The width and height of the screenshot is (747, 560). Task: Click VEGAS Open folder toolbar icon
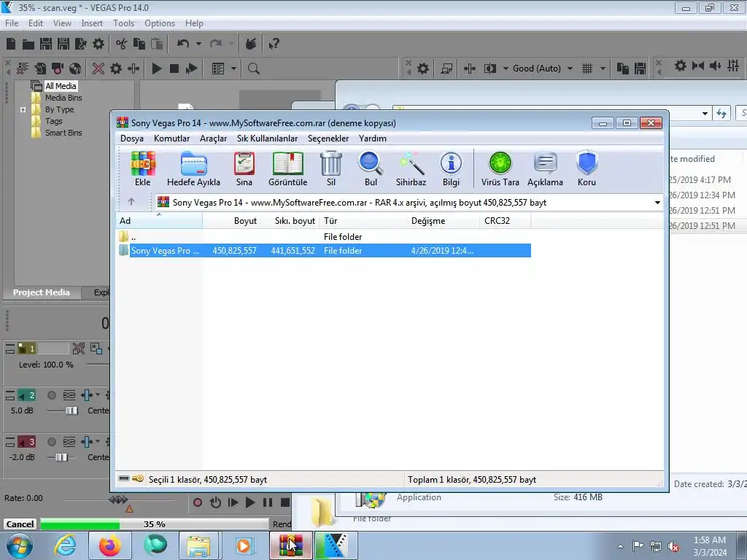click(28, 44)
